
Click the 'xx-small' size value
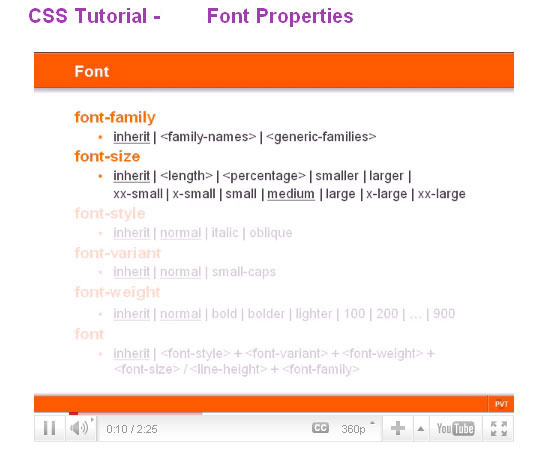pos(138,194)
